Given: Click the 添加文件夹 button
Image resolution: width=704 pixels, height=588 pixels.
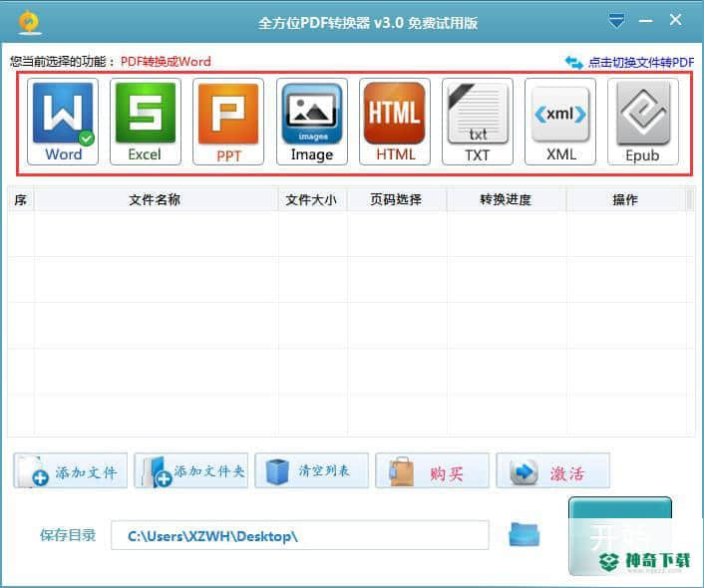Looking at the screenshot, I should pyautogui.click(x=191, y=470).
